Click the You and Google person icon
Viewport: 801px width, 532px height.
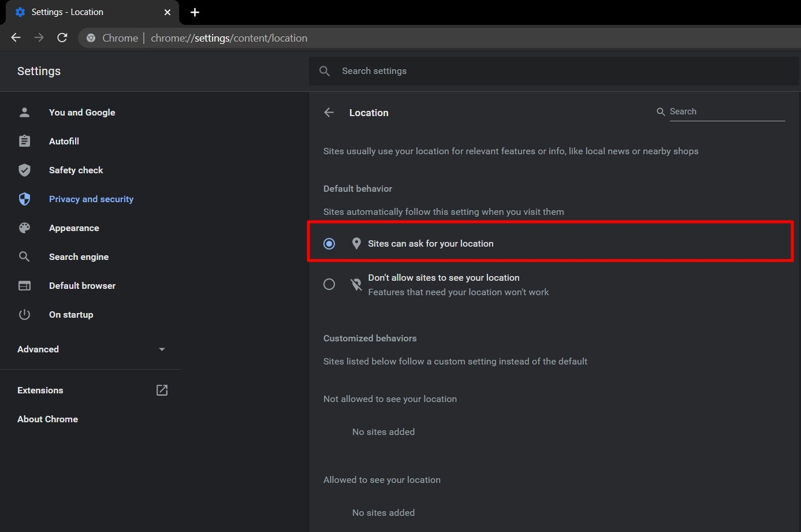point(24,112)
